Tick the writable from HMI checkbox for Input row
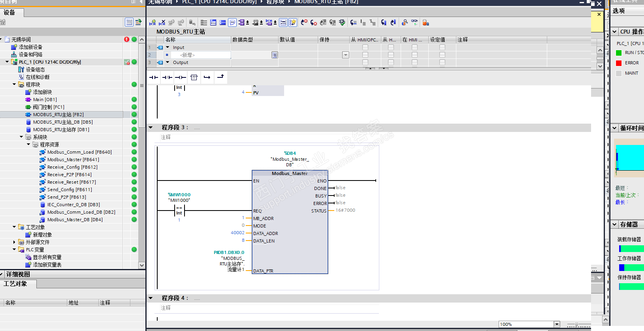The width and height of the screenshot is (644, 331). pos(391,47)
